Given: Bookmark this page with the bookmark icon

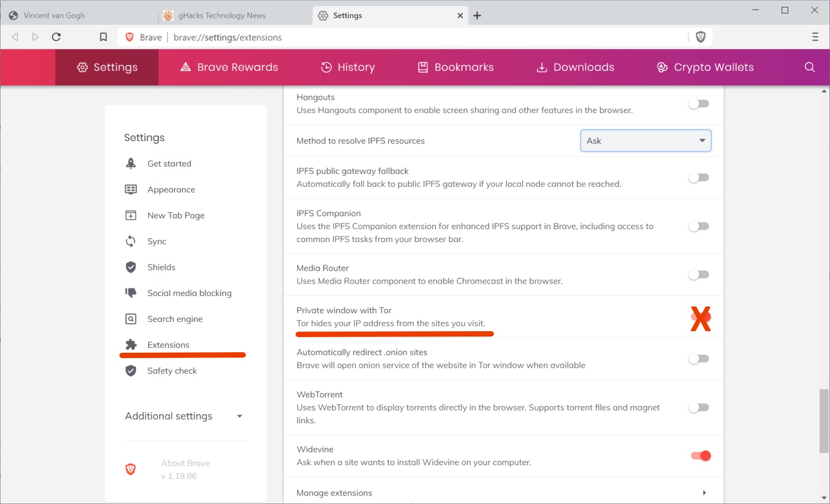Looking at the screenshot, I should [103, 37].
